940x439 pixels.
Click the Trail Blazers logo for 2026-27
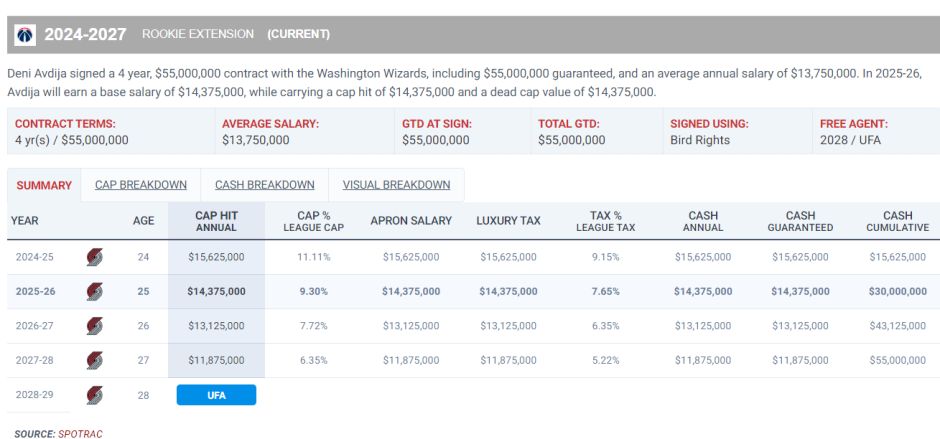pos(94,326)
